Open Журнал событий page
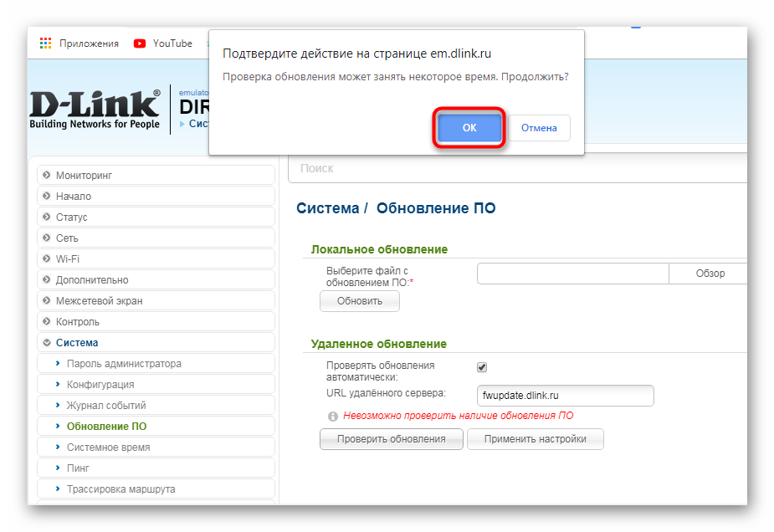The image size is (774, 532). click(156, 405)
